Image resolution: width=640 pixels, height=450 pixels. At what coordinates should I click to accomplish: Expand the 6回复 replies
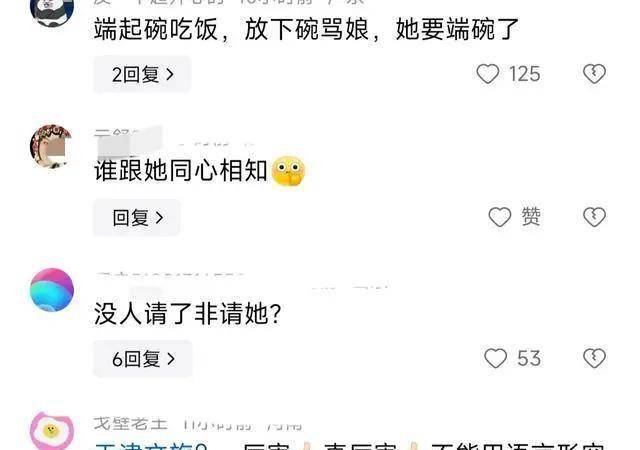pyautogui.click(x=143, y=359)
